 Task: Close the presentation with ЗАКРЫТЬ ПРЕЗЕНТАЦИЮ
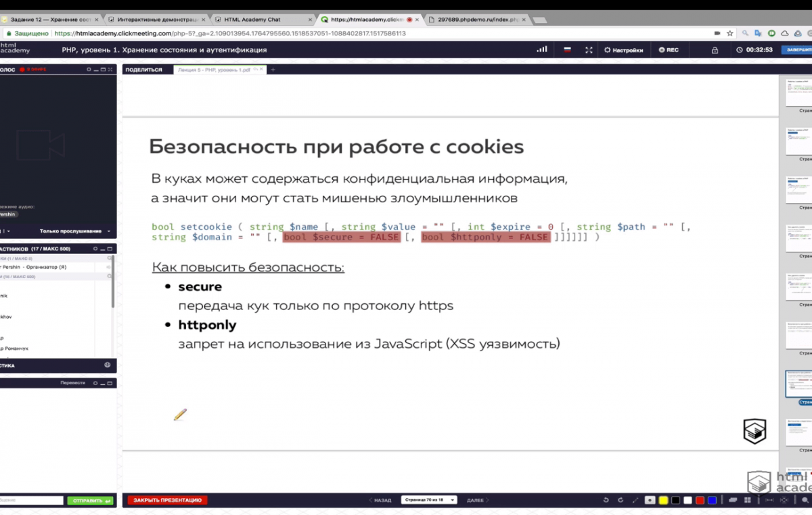click(167, 500)
